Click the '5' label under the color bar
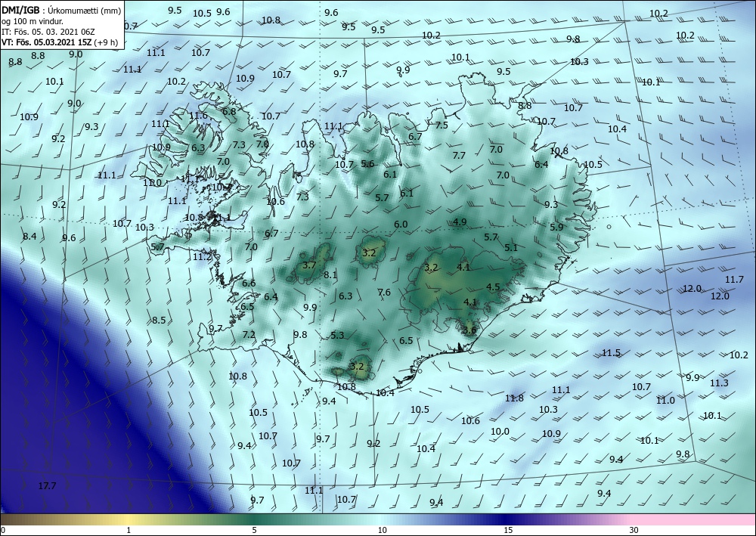The height and width of the screenshot is (536, 756). [x=254, y=530]
